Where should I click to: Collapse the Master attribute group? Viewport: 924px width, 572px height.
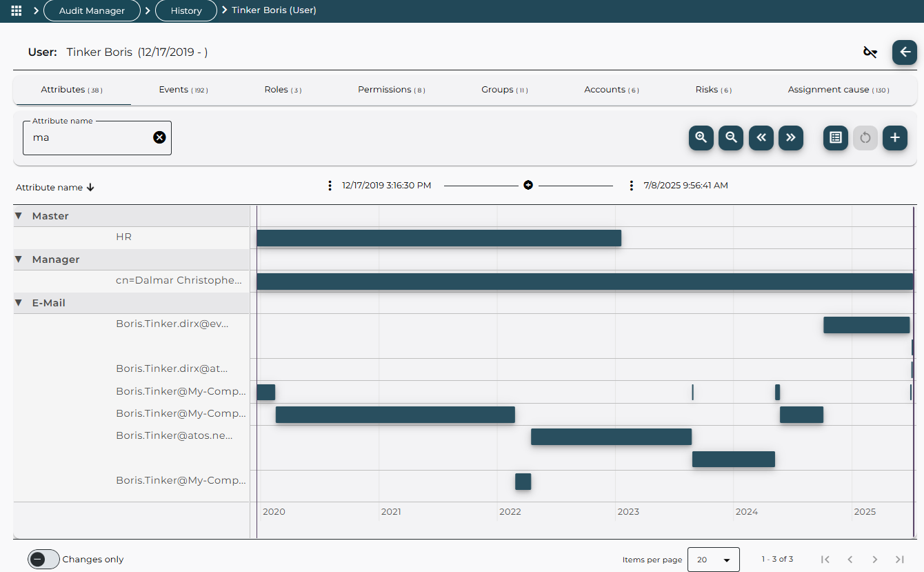(x=17, y=215)
